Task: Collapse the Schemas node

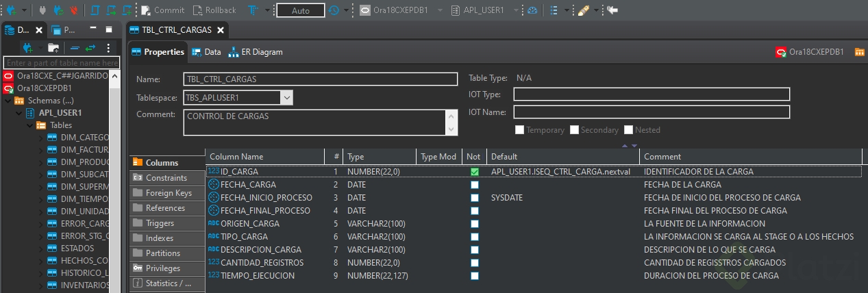Action: 8,101
